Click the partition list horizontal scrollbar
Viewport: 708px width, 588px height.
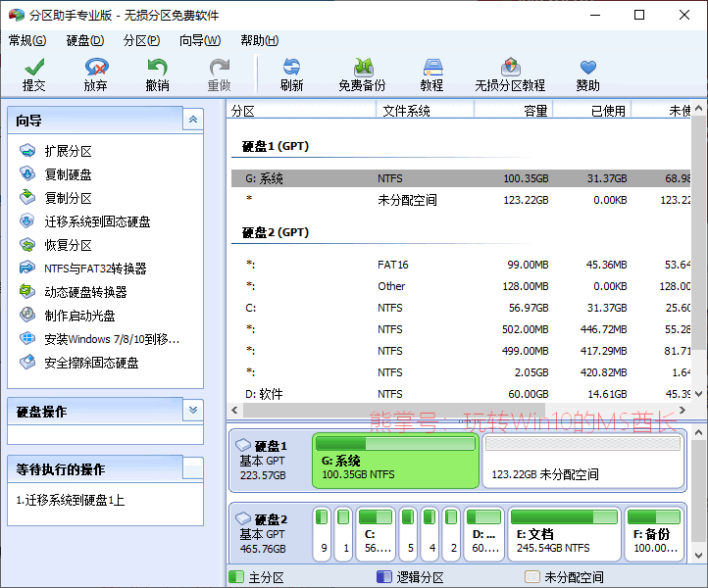394,411
